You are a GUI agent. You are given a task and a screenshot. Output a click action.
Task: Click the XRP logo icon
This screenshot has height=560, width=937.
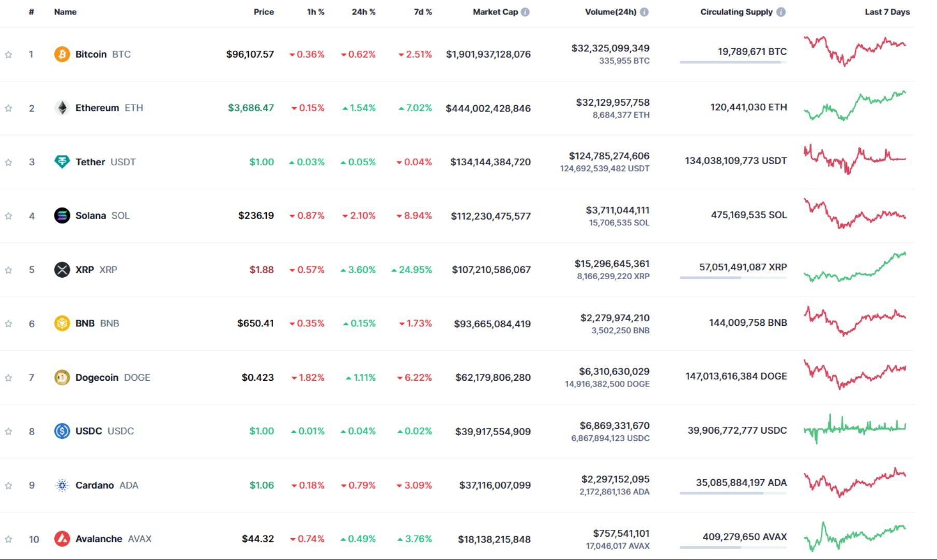(62, 269)
